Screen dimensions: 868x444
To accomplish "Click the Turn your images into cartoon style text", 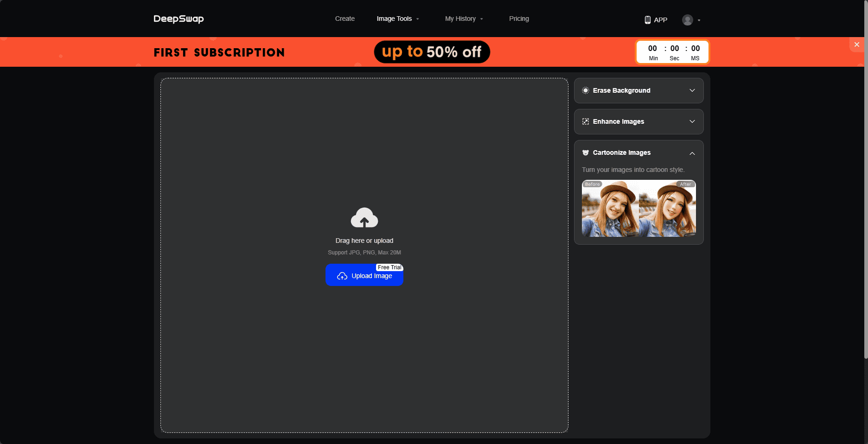I will coord(633,170).
